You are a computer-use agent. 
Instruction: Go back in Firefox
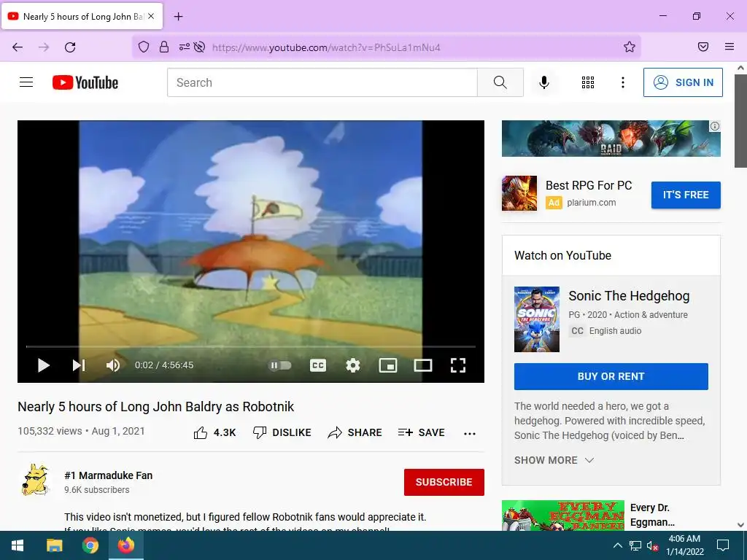point(18,47)
